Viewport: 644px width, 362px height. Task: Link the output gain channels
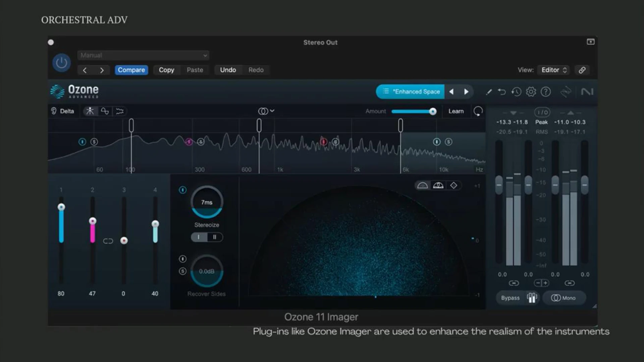(570, 283)
